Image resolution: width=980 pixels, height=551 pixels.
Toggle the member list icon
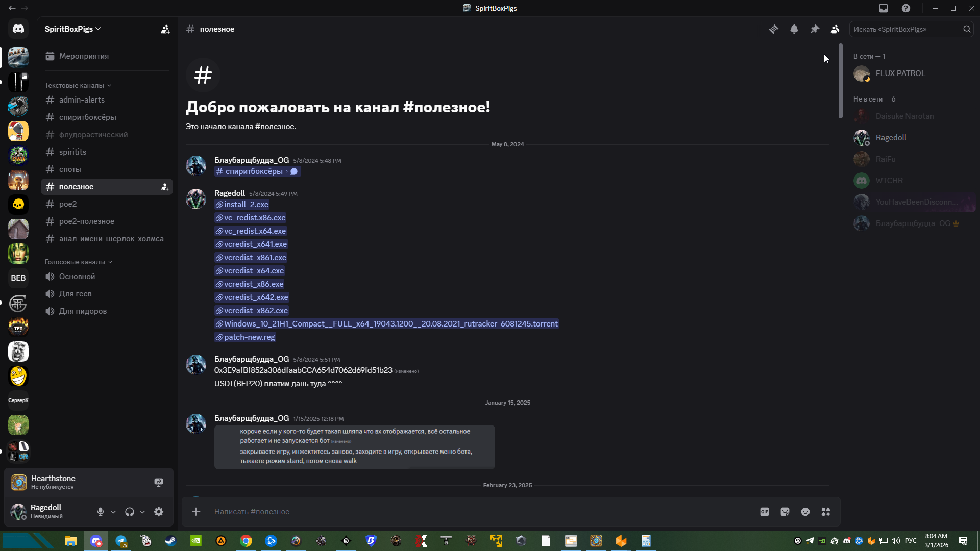tap(835, 29)
